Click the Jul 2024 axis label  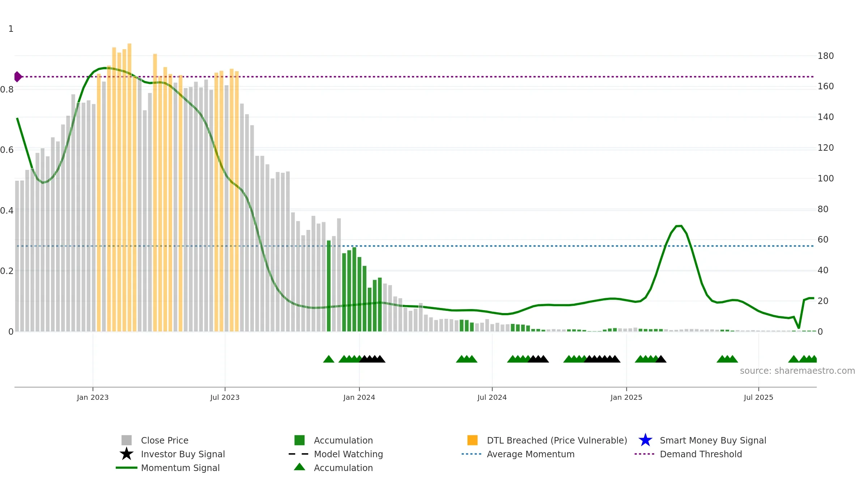tap(492, 397)
